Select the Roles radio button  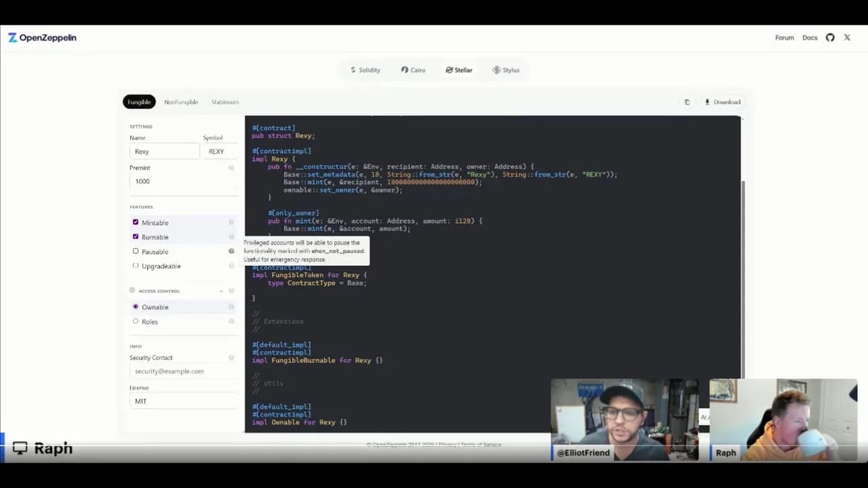(135, 322)
